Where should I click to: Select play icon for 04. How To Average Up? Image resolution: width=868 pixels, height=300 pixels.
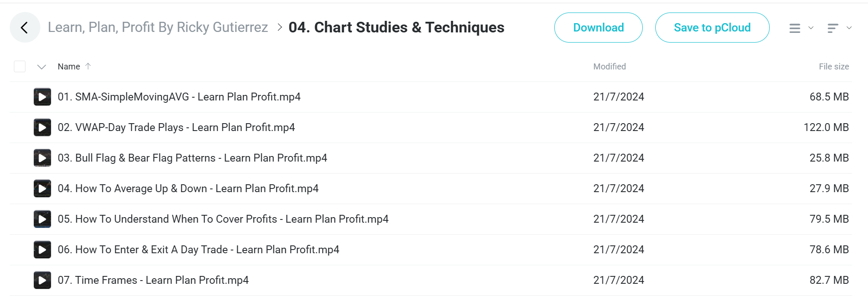tap(42, 188)
